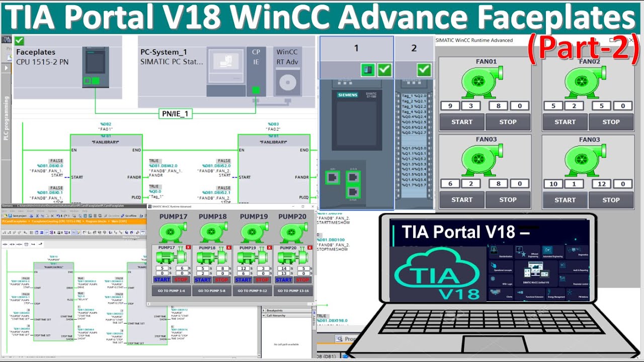
Task: Click PUMP19 faceplate field showing 12
Action: (244, 268)
